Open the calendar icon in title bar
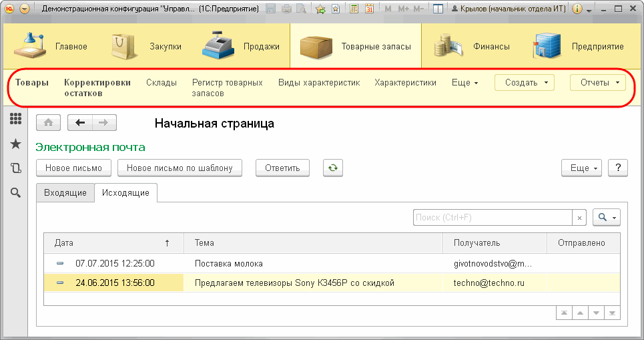 pyautogui.click(x=369, y=9)
